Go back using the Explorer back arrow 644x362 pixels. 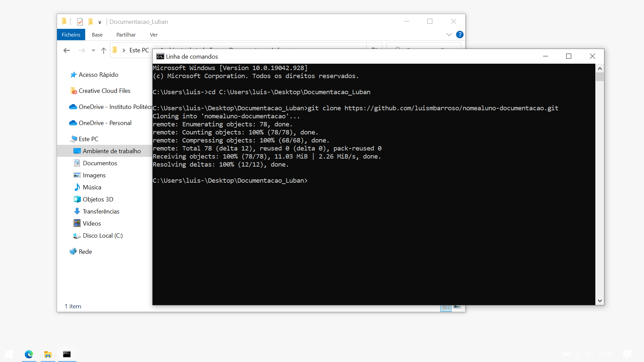[x=66, y=50]
